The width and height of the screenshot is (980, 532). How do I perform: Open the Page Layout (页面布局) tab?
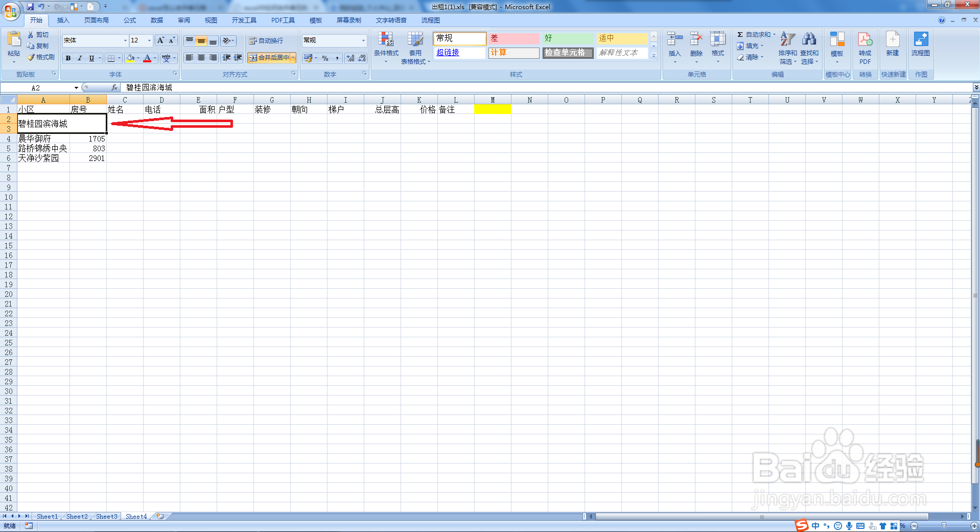(x=97, y=20)
